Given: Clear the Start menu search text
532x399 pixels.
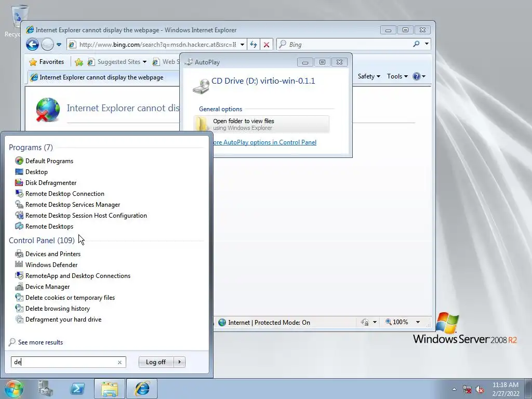Looking at the screenshot, I should tap(119, 362).
